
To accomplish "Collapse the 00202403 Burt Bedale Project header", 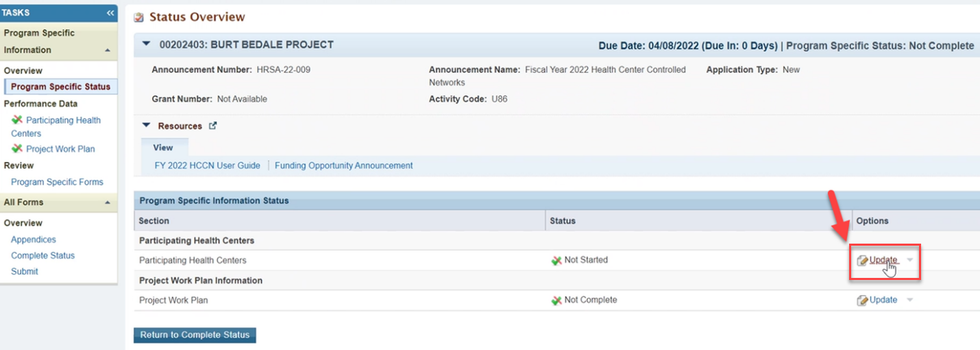I will pyautogui.click(x=145, y=45).
